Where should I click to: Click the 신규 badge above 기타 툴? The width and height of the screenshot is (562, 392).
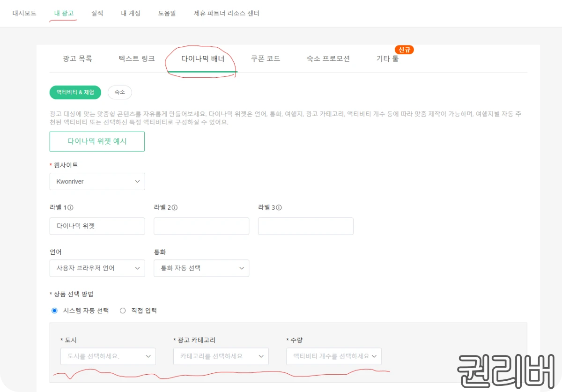point(404,49)
